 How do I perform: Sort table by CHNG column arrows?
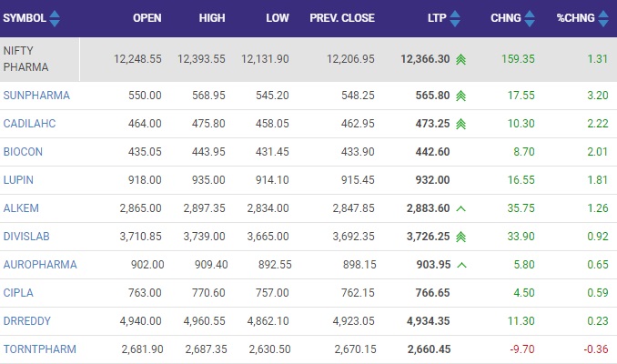(530, 18)
